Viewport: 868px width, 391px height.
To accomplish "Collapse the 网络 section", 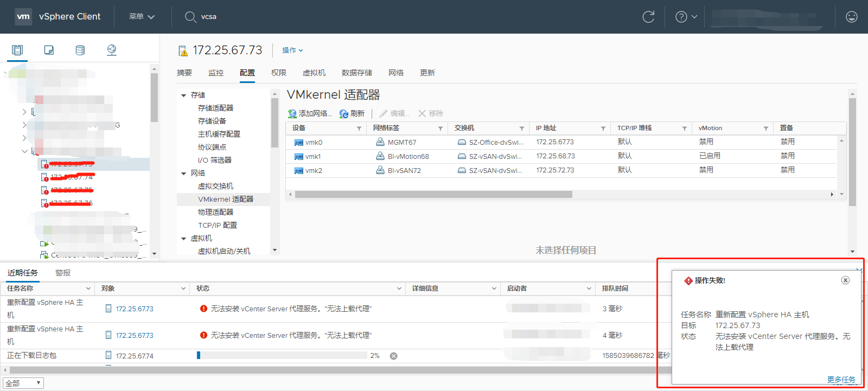I will click(184, 174).
